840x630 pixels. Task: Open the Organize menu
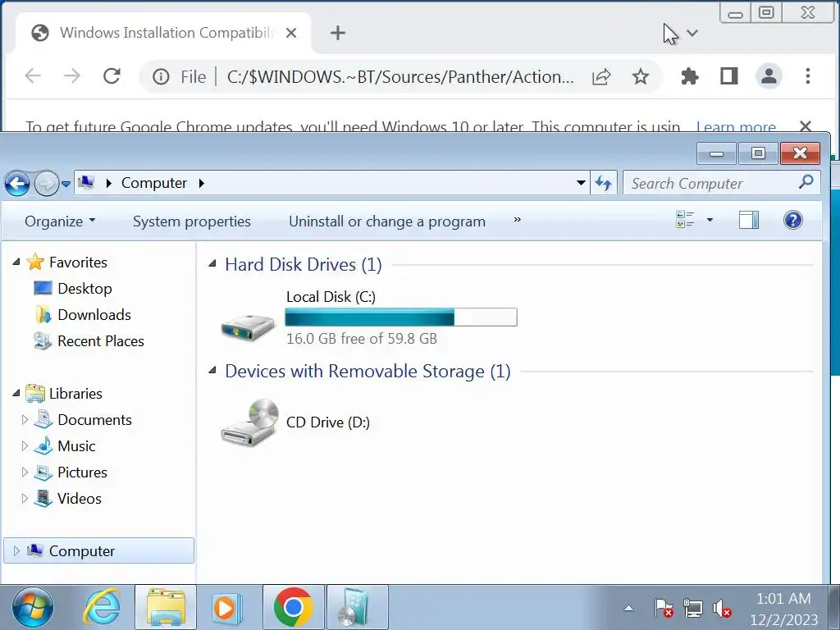(x=60, y=221)
